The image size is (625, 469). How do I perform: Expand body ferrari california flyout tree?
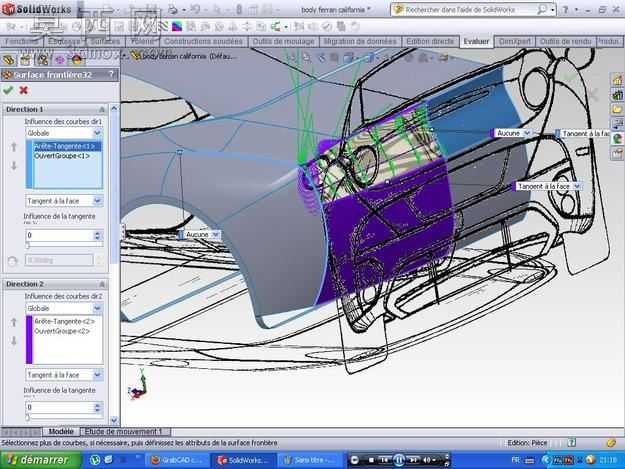coord(124,56)
